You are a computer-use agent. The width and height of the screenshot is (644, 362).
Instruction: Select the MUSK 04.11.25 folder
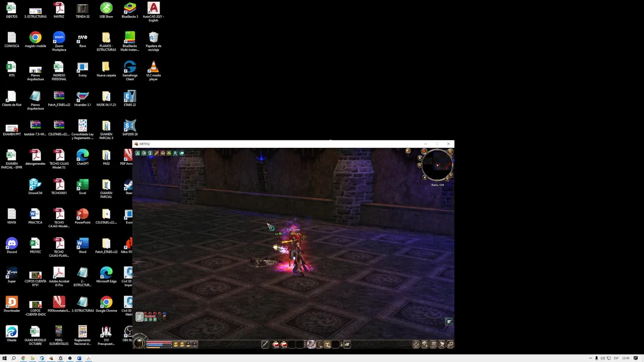point(106,99)
